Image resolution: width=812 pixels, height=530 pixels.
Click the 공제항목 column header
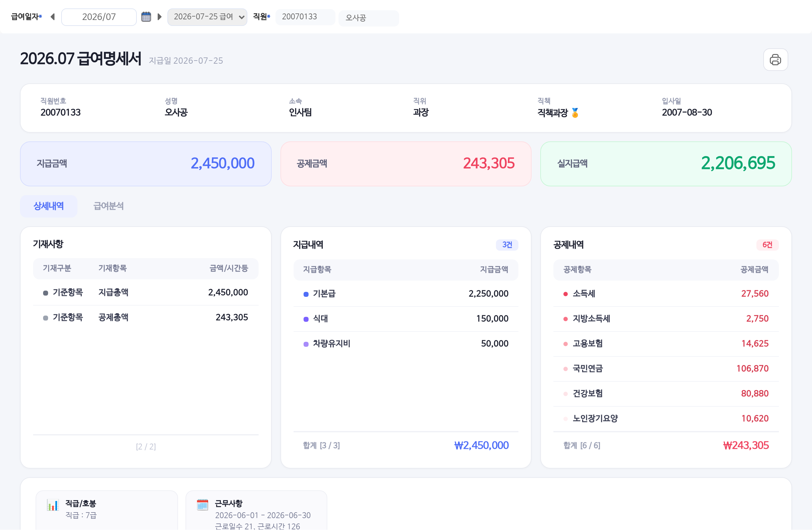[x=577, y=269]
